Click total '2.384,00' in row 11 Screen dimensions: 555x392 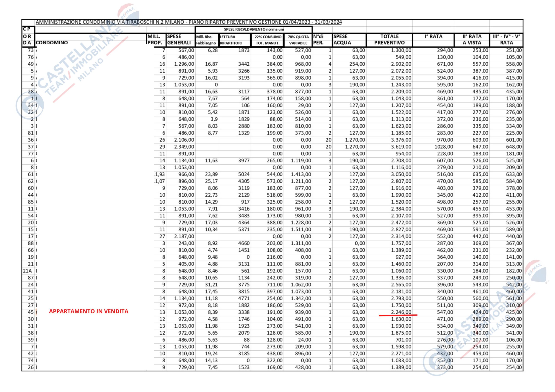401,209
